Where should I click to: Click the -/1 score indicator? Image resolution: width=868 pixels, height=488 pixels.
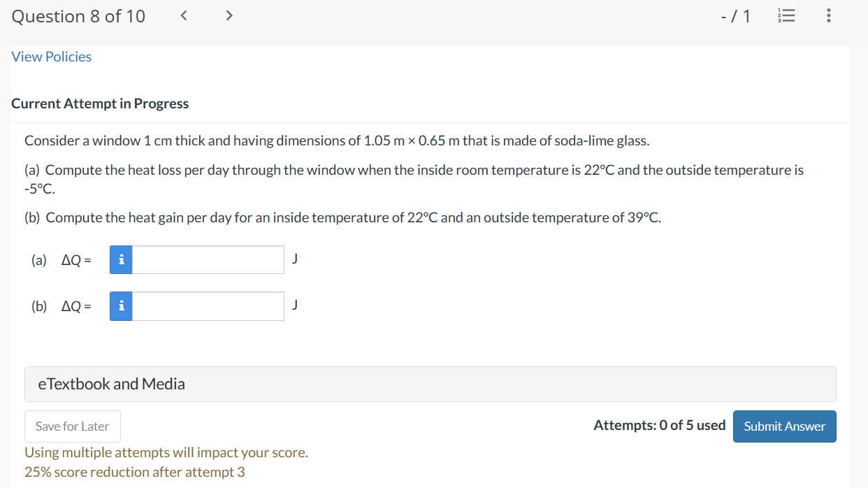pyautogui.click(x=735, y=17)
